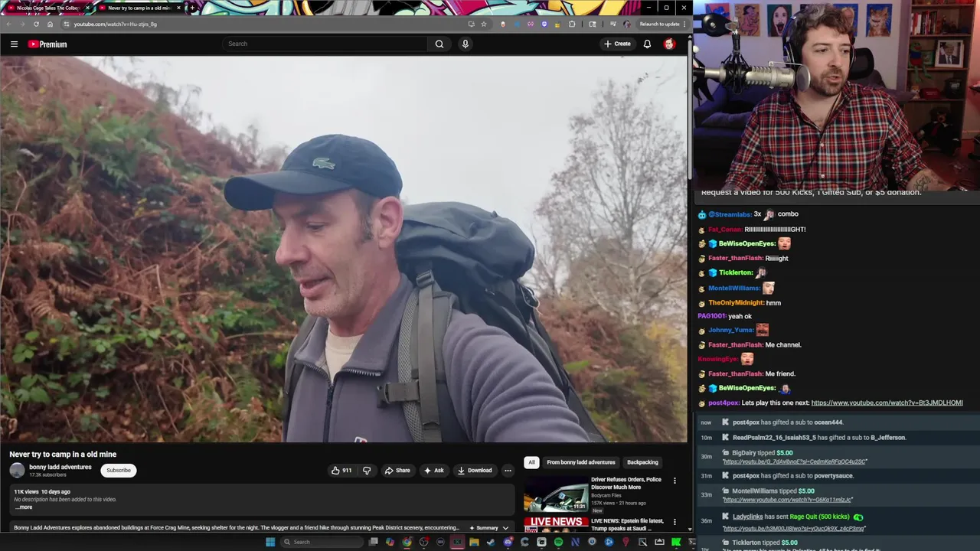The image size is (980, 551).
Task: Click username TheOnlyMidnight in chat
Action: pos(736,303)
